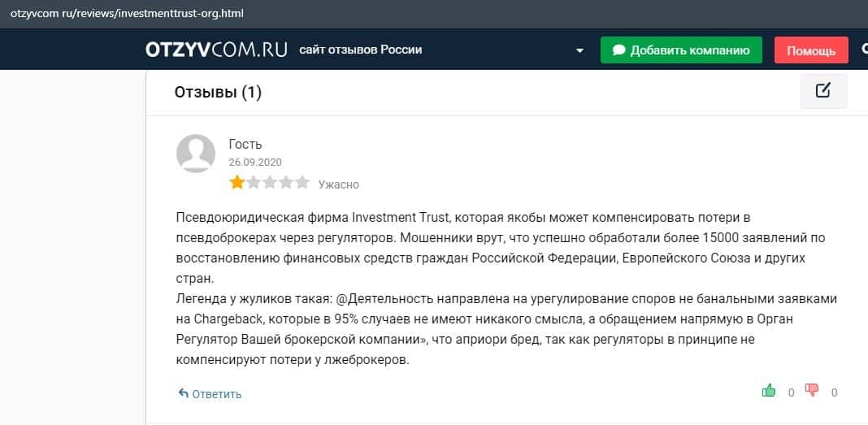This screenshot has height=425, width=868.
Task: Click the Гость reviewer name
Action: pyautogui.click(x=245, y=144)
